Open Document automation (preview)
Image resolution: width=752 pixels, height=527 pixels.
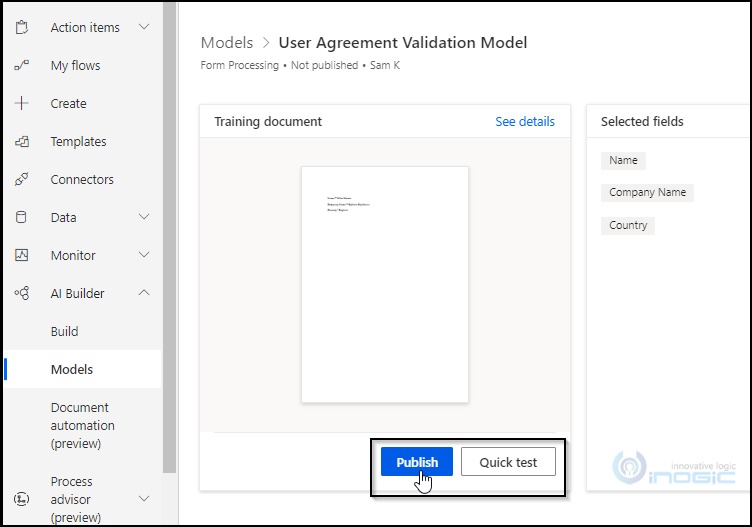(82, 425)
